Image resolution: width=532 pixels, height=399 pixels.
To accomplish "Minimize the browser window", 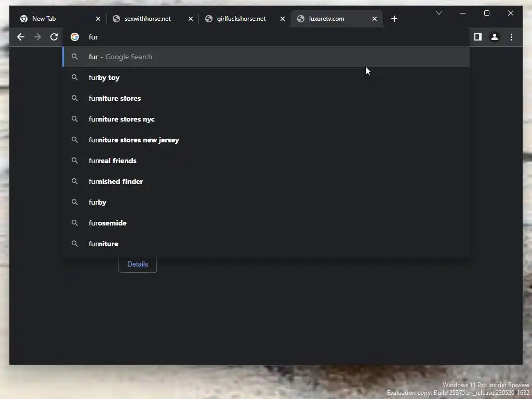I will point(463,13).
